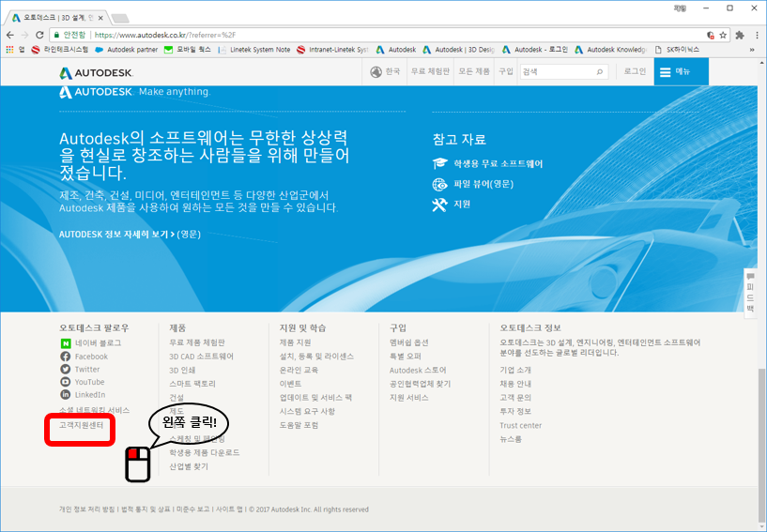The image size is (767, 532).
Task: Open a new tab with blank tab button
Action: point(120,19)
